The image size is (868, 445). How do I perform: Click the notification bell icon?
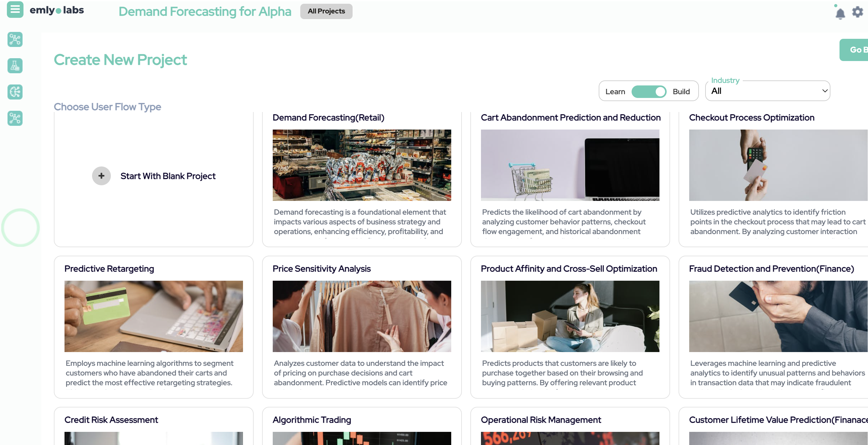click(840, 13)
